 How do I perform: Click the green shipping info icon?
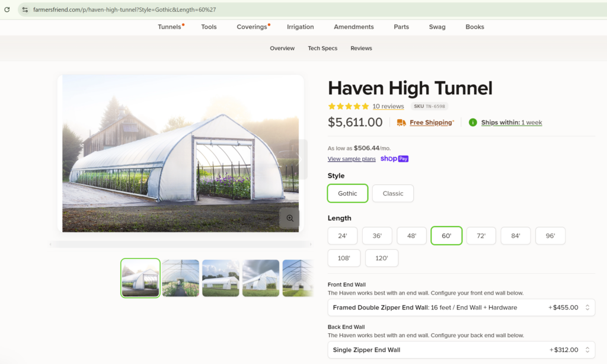tap(472, 122)
